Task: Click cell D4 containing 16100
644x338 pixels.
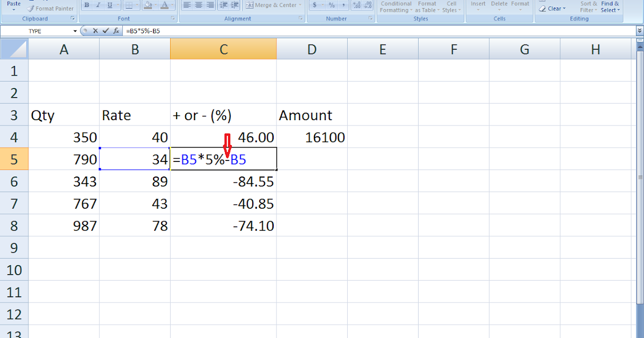Action: (x=312, y=137)
